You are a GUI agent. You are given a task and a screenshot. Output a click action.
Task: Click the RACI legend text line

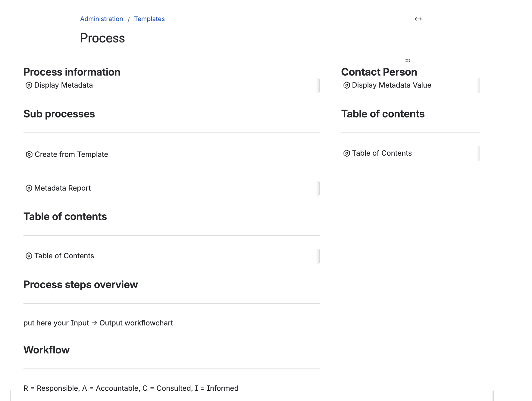(131, 388)
